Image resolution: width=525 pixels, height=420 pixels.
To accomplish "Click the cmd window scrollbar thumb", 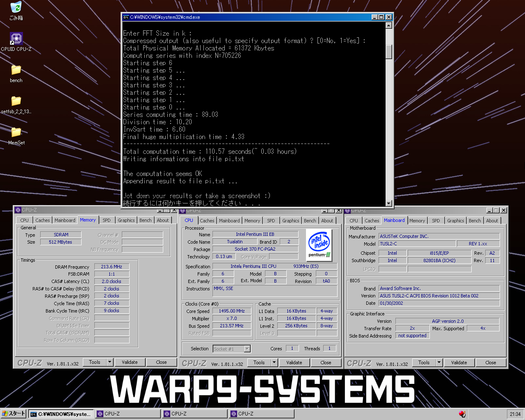I will 389,51.
